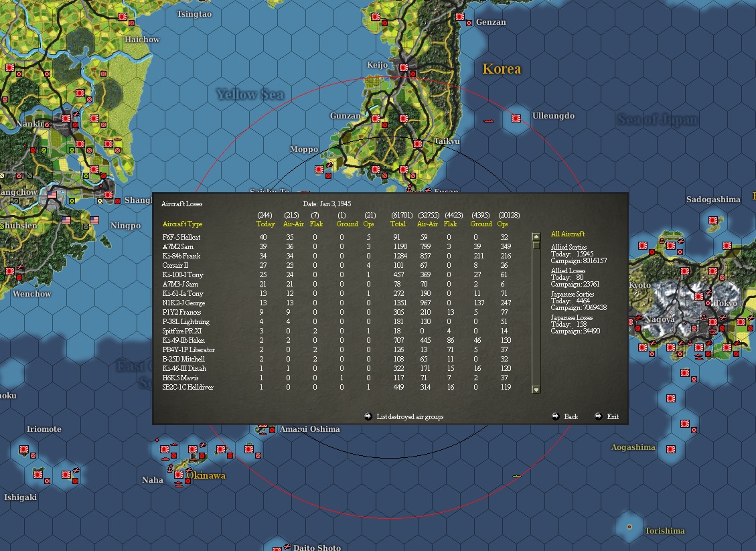Image resolution: width=756 pixels, height=551 pixels.
Task: Select the red ship icon west of Ulleungdo
Action: [488, 121]
